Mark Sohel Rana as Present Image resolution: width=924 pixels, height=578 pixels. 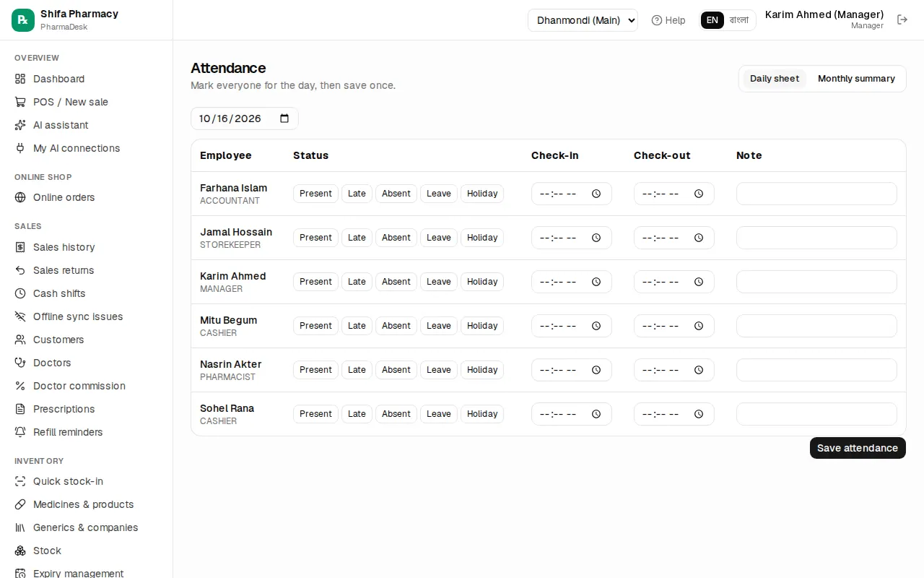pos(315,414)
